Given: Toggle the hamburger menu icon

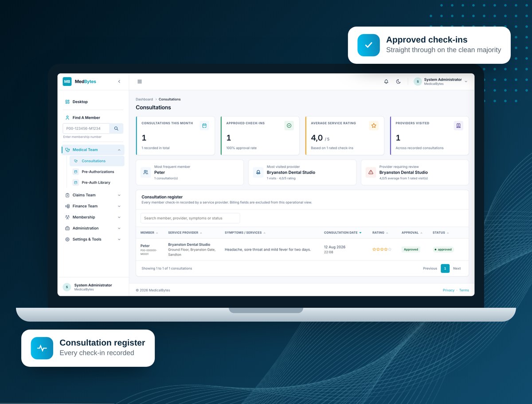Looking at the screenshot, I should click(x=140, y=82).
